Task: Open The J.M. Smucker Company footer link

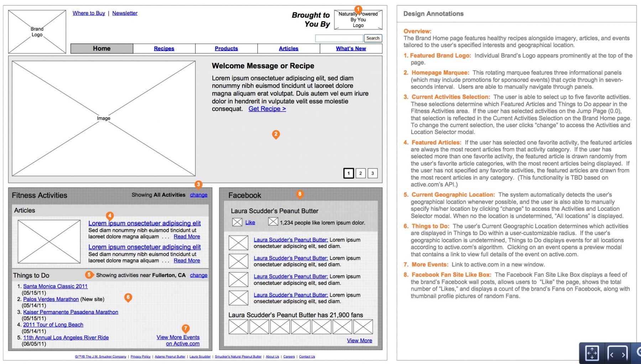Action: click(101, 357)
